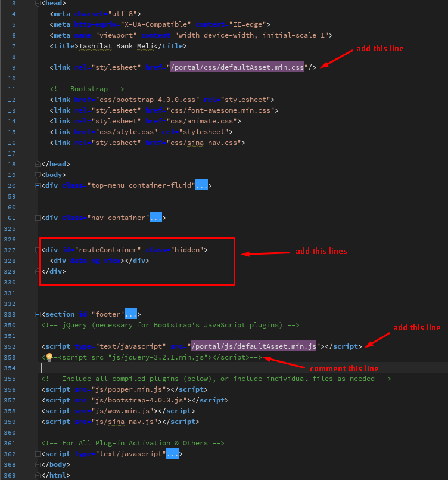This screenshot has height=480, width=448.
Task: Place cursor on empty line 354
Action: (243, 368)
